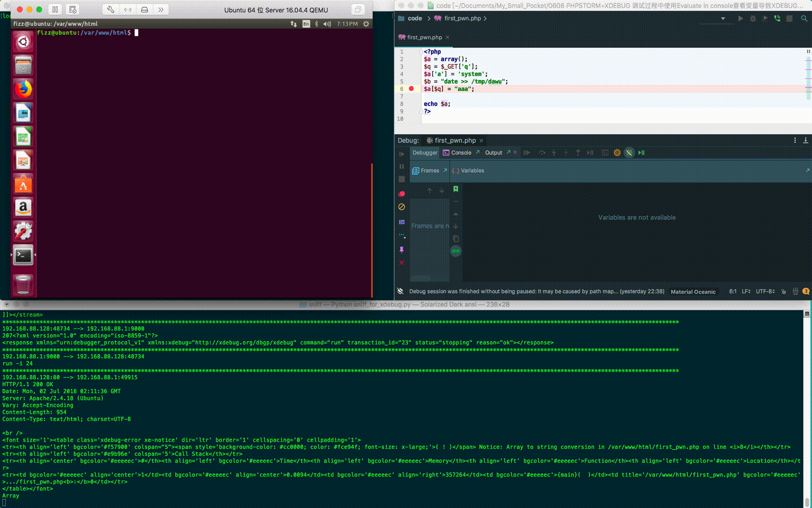The image size is (812, 508).
Task: Switch to the Output tab in Debug panel
Action: pyautogui.click(x=493, y=152)
